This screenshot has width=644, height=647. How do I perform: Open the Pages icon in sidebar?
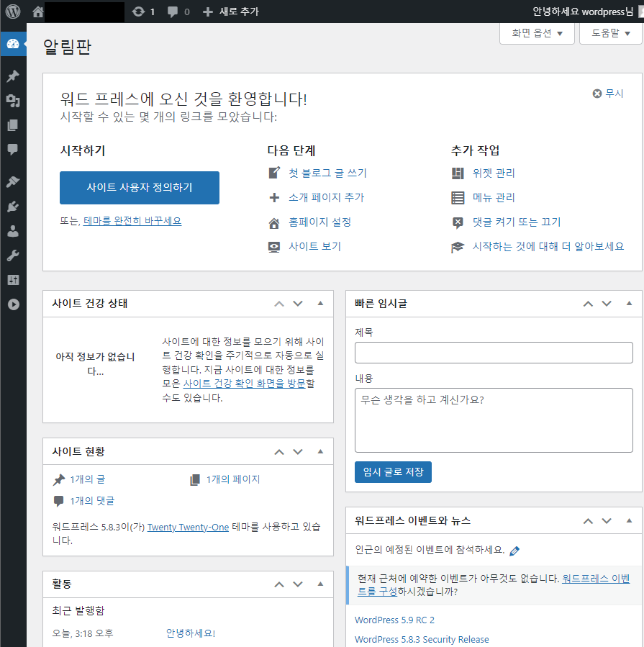pos(13,125)
